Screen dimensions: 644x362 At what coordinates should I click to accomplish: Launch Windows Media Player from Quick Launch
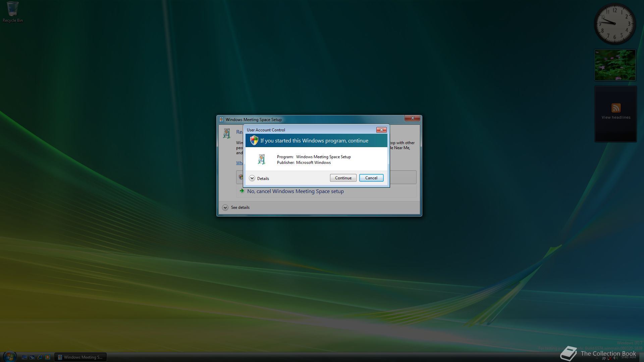48,357
